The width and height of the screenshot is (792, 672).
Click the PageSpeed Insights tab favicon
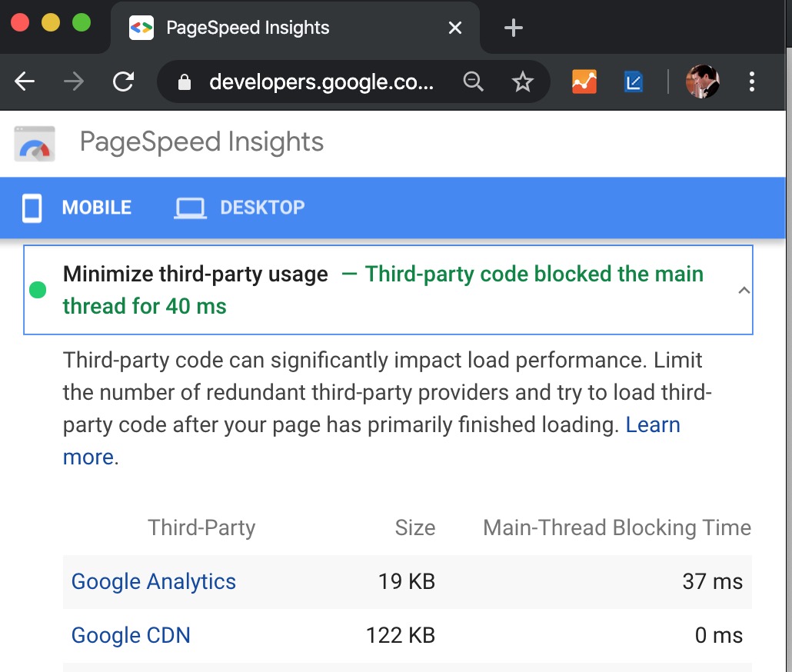(141, 28)
